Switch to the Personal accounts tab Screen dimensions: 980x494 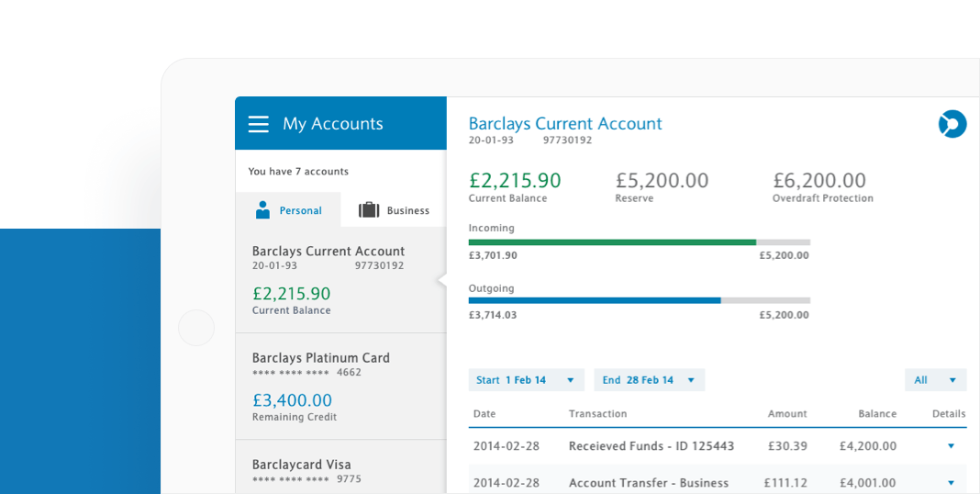(288, 209)
